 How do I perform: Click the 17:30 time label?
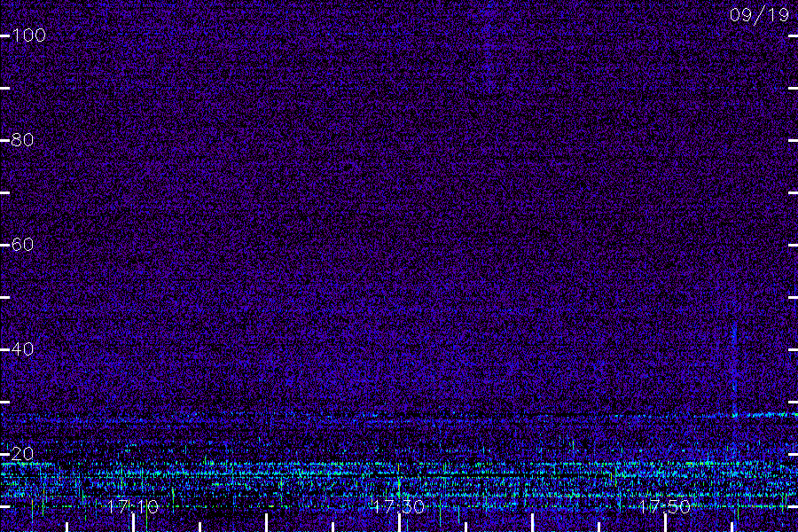coord(398,506)
